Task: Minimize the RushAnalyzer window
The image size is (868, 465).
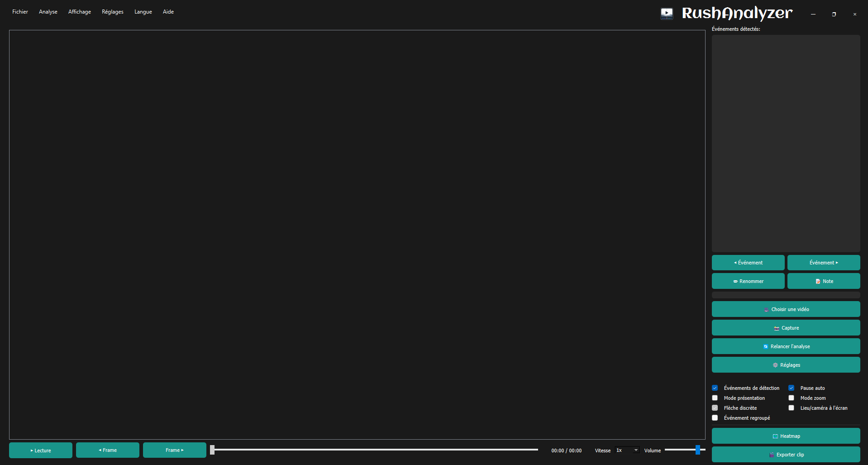Action: coord(813,14)
